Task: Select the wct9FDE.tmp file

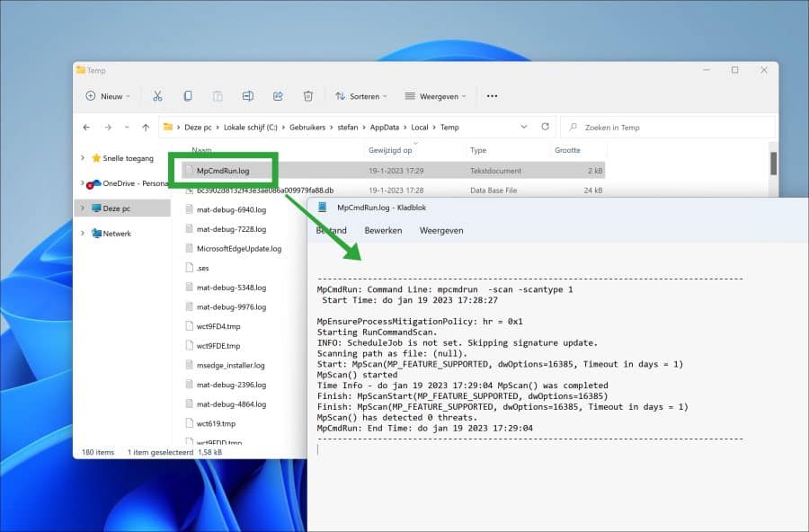Action: pyautogui.click(x=218, y=346)
